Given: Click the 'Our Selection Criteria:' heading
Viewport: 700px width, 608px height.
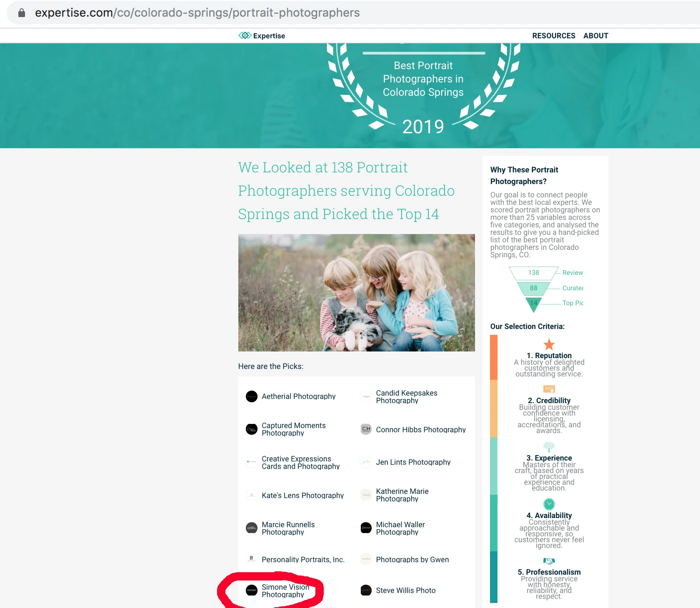Looking at the screenshot, I should coord(527,326).
